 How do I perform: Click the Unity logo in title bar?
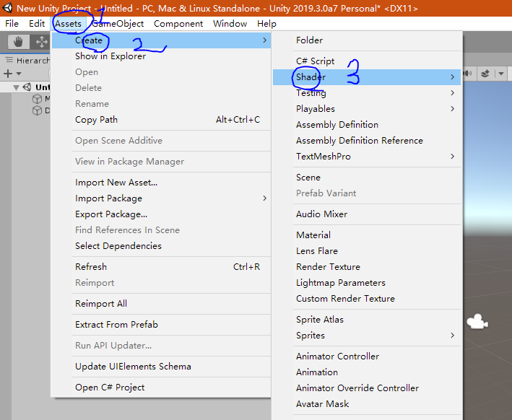(6, 8)
